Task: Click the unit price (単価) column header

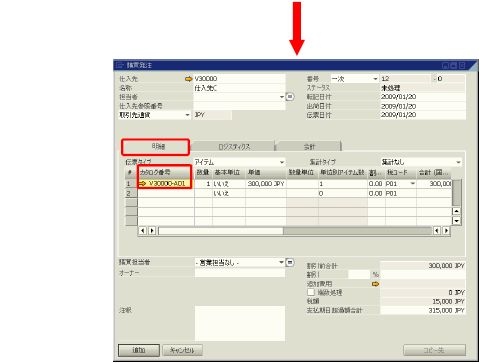Action: click(266, 172)
